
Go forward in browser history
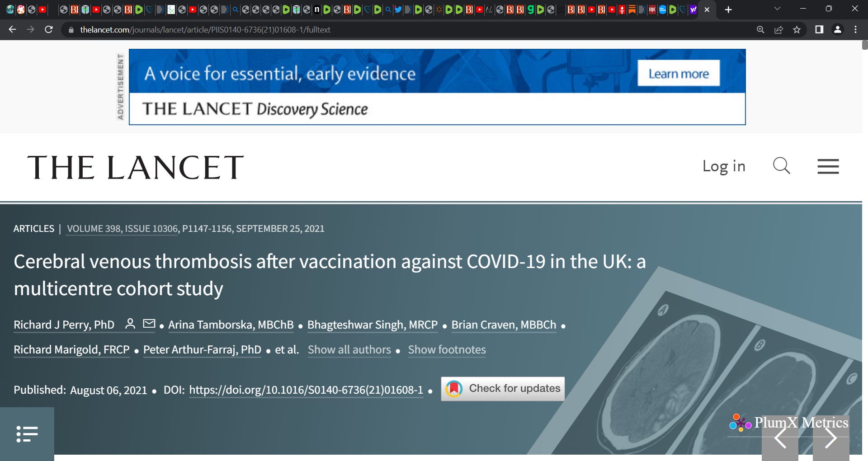tap(30, 29)
